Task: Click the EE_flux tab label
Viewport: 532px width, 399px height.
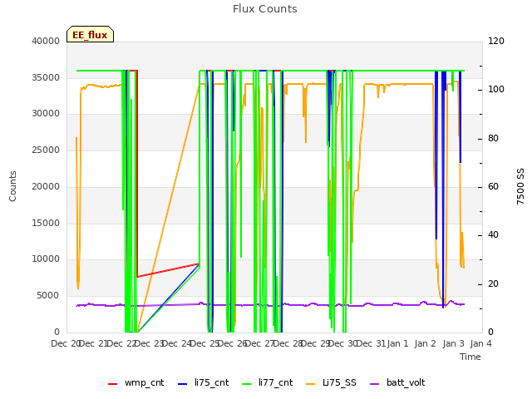Action: [x=90, y=35]
